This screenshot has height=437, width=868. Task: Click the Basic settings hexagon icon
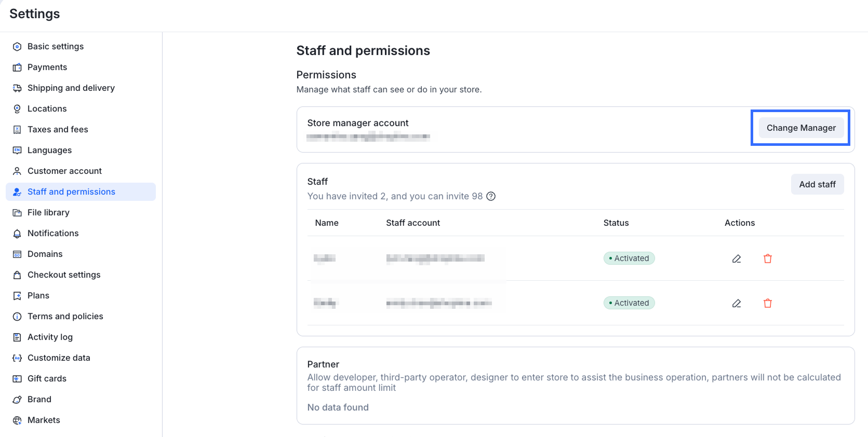(17, 47)
